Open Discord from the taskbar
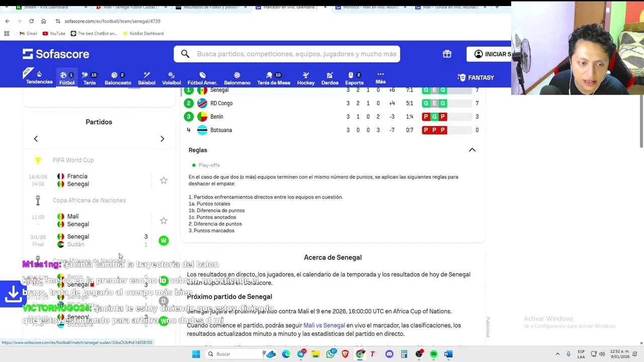The height and width of the screenshot is (362, 644). 389,354
